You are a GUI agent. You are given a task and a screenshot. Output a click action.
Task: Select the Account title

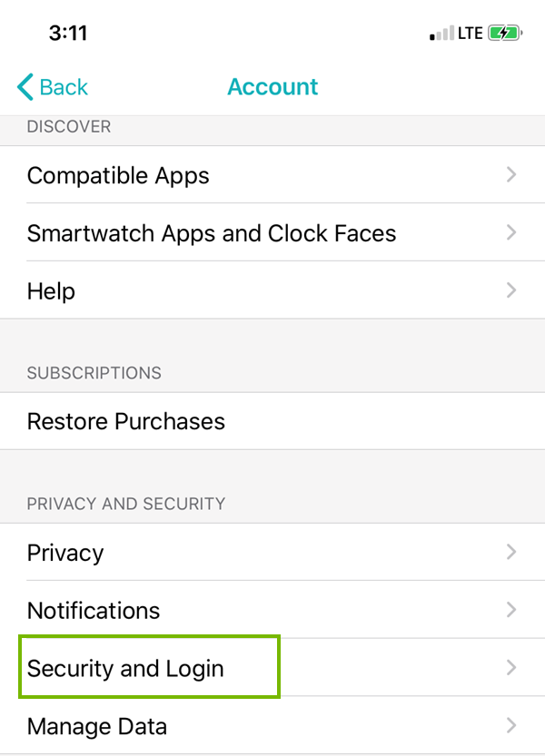pos(272,86)
